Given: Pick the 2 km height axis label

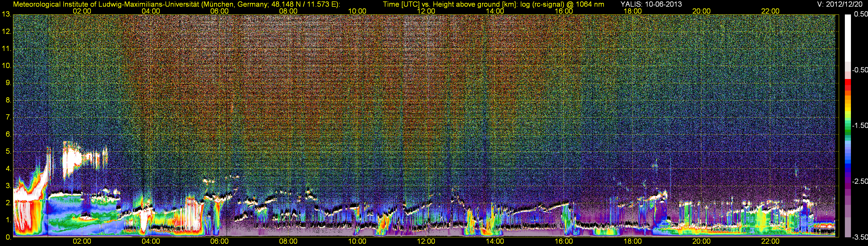Looking at the screenshot, I should 8,203.
